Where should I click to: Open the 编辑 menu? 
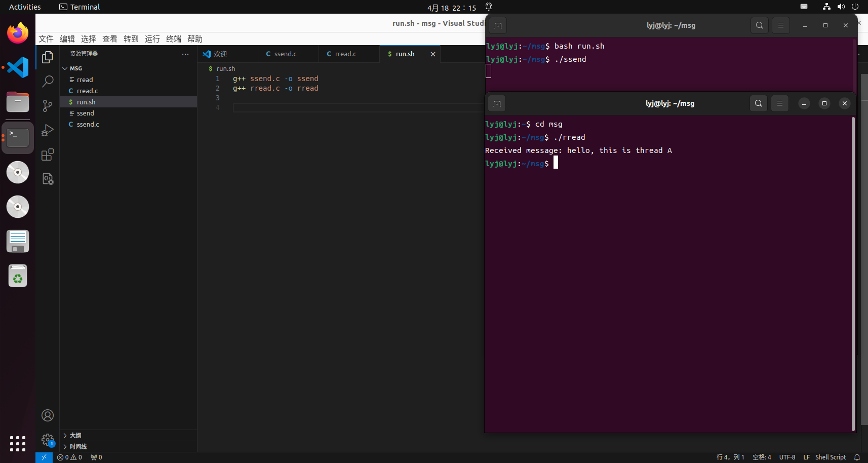67,39
